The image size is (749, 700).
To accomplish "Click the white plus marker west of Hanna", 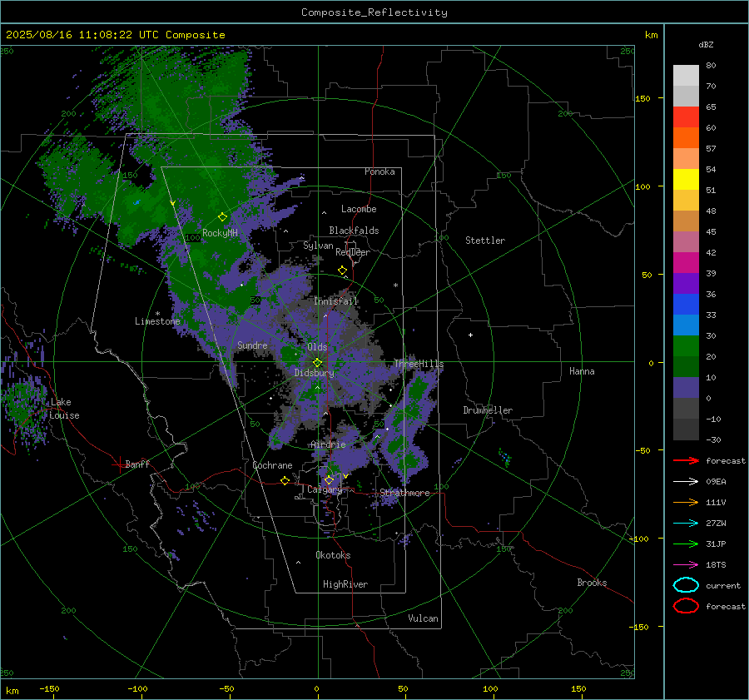I will coord(470,335).
